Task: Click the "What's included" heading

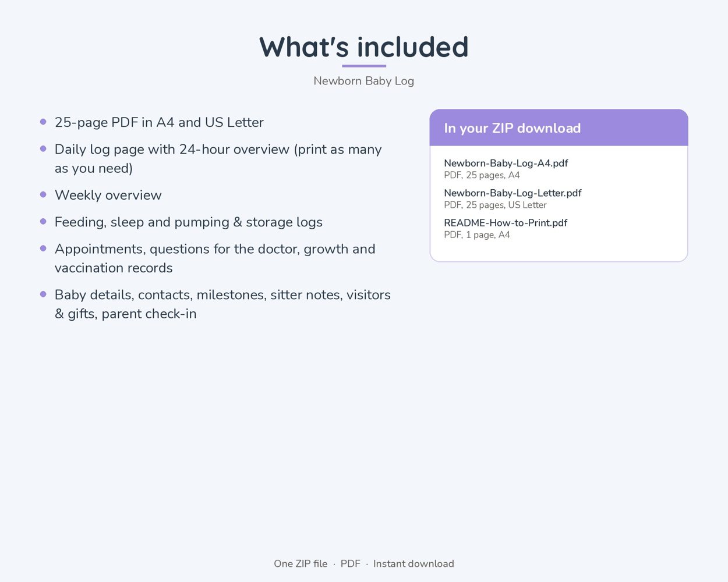Action: (x=364, y=47)
